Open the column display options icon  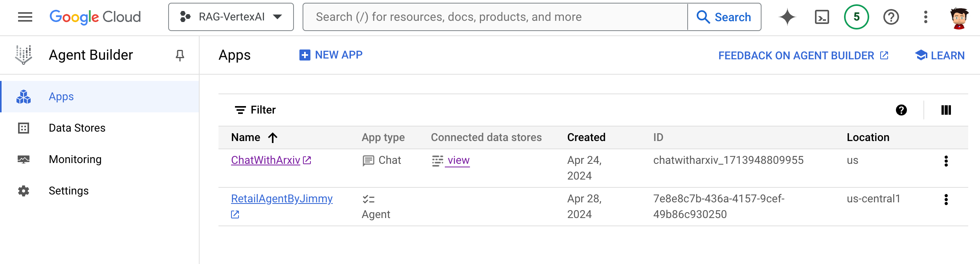946,110
